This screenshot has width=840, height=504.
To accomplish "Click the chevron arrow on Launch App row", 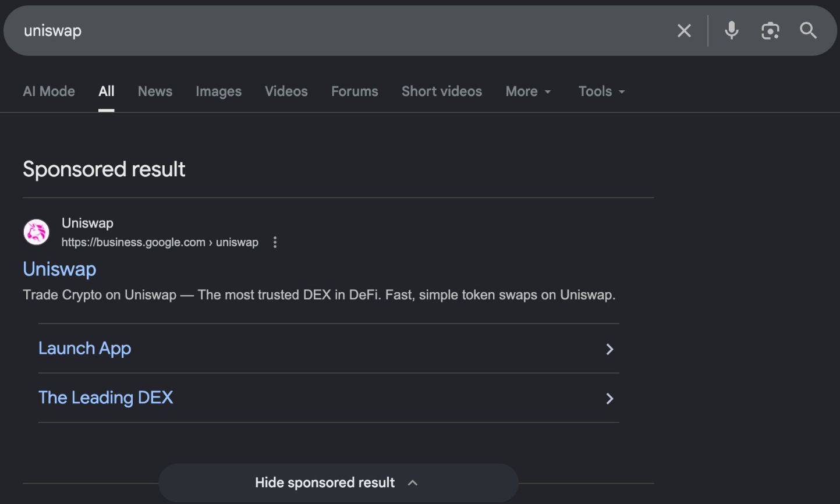I will tap(609, 349).
